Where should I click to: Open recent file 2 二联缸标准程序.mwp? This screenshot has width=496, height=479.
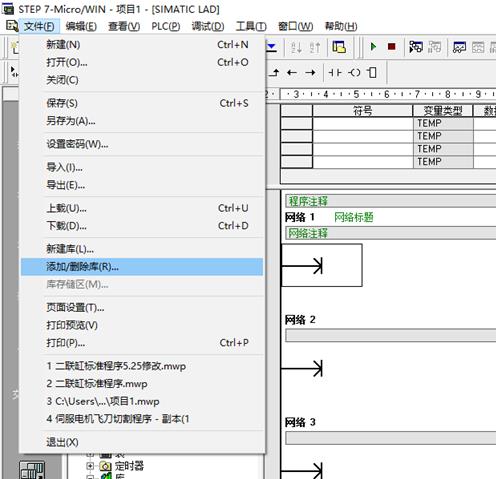point(142,384)
